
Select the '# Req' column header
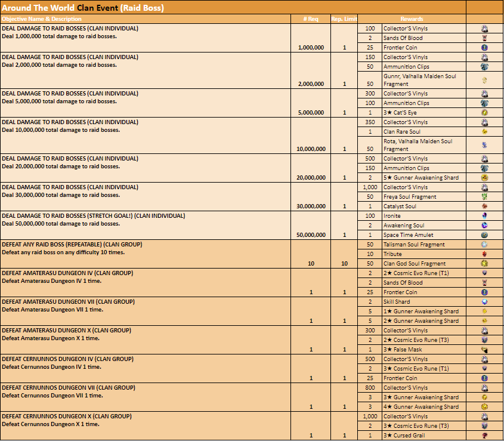click(x=311, y=19)
